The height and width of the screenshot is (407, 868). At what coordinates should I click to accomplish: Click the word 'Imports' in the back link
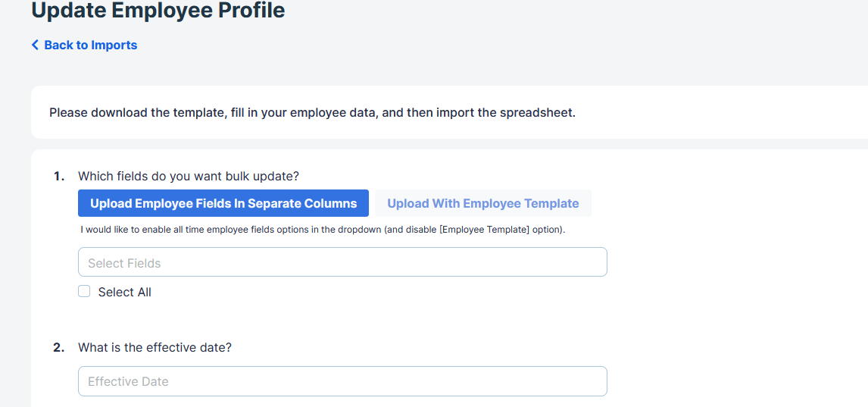114,45
